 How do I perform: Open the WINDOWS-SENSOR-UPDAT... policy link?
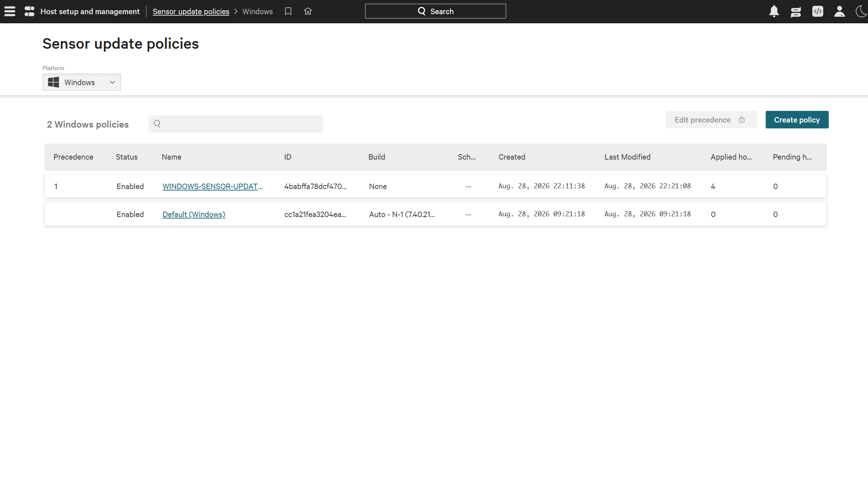click(x=213, y=186)
